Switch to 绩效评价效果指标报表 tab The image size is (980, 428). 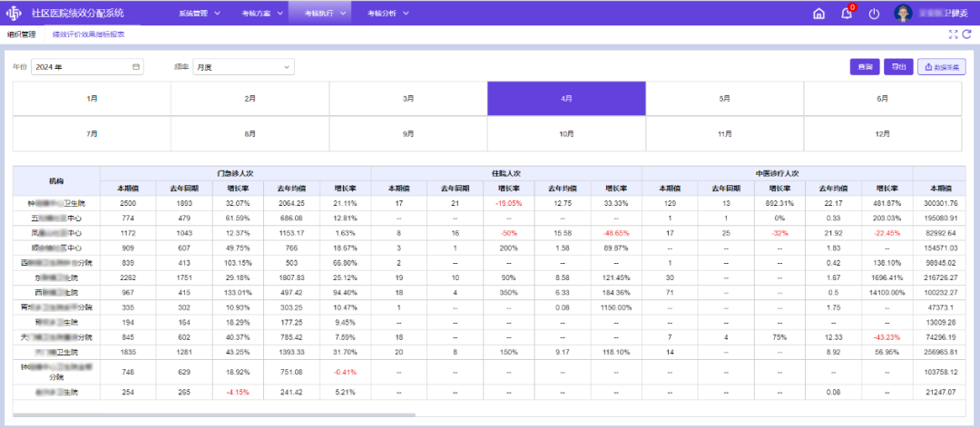click(88, 34)
